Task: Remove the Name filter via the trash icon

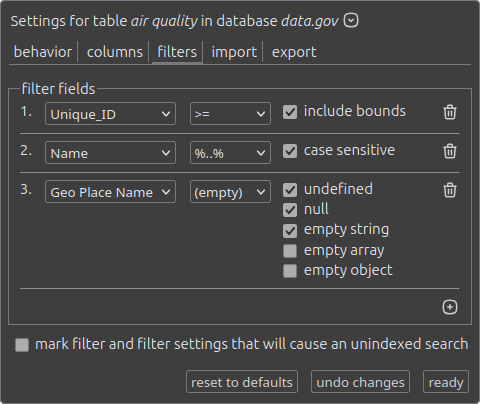Action: (450, 151)
